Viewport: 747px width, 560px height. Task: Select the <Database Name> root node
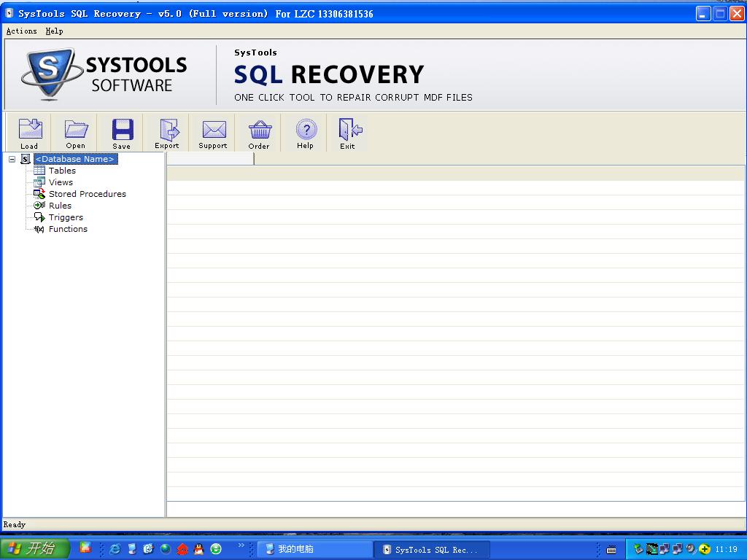tap(76, 159)
